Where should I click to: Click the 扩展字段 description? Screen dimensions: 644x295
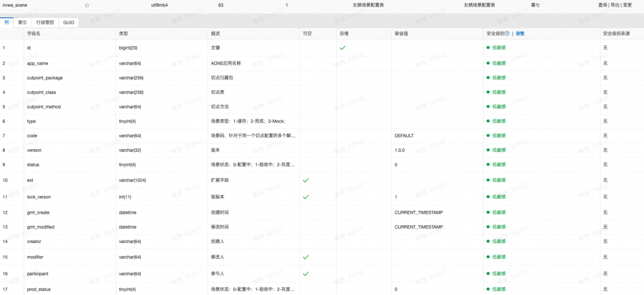(x=219, y=180)
